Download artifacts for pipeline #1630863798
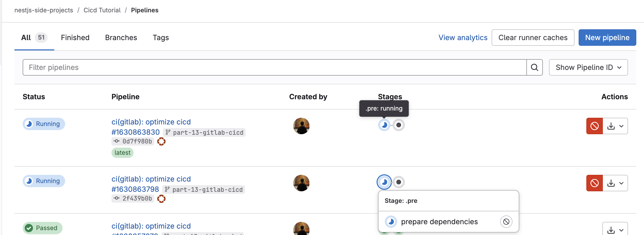 [x=611, y=183]
